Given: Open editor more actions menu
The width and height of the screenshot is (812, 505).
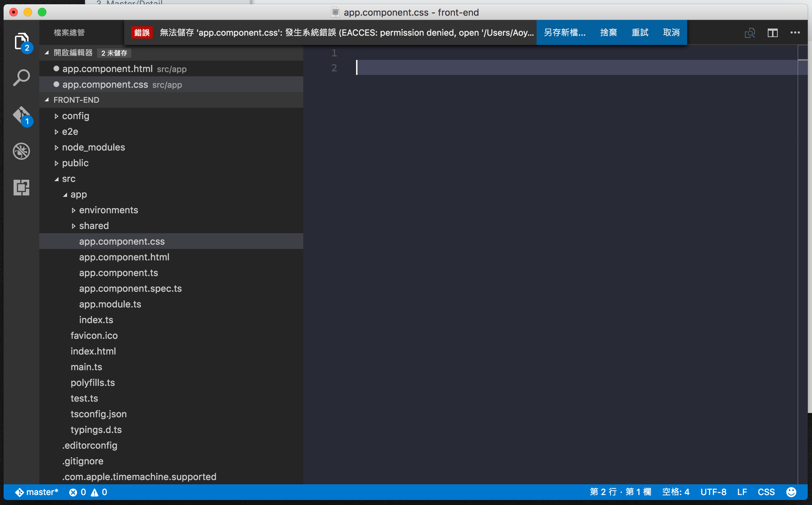Looking at the screenshot, I should point(795,32).
